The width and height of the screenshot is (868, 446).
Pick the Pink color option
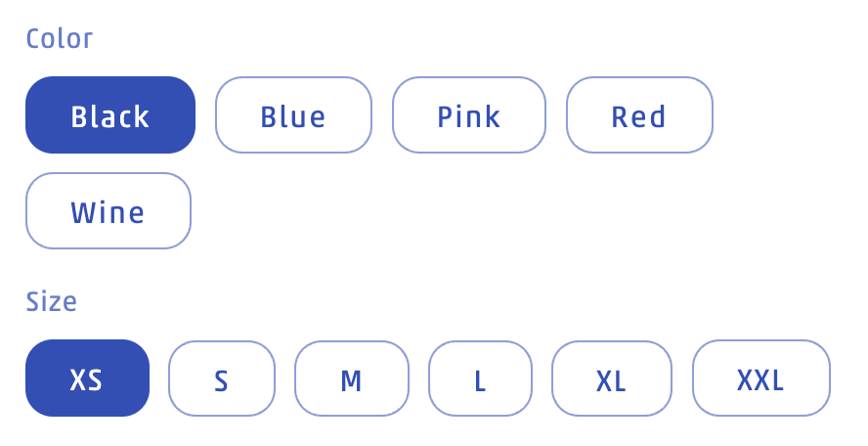468,115
